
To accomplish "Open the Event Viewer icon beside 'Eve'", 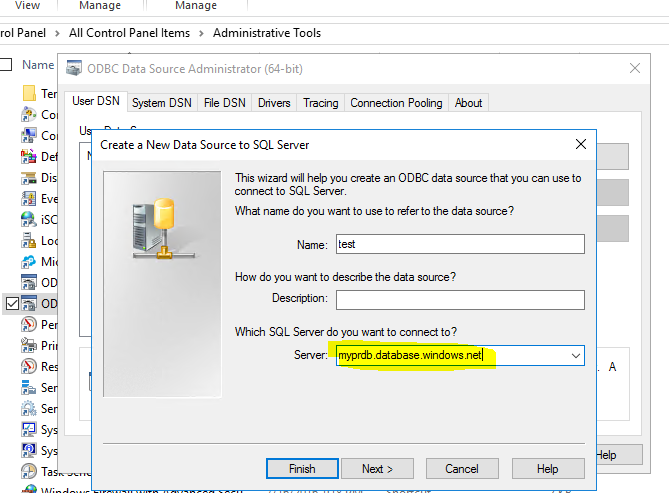I will pos(29,198).
